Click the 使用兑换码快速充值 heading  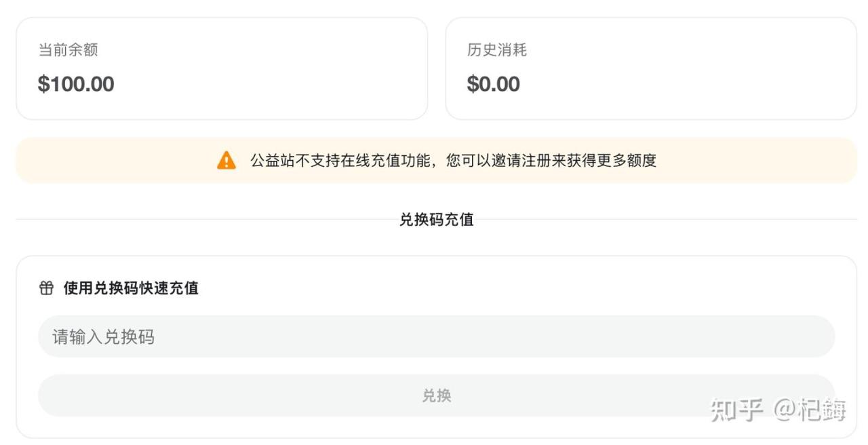coord(131,288)
